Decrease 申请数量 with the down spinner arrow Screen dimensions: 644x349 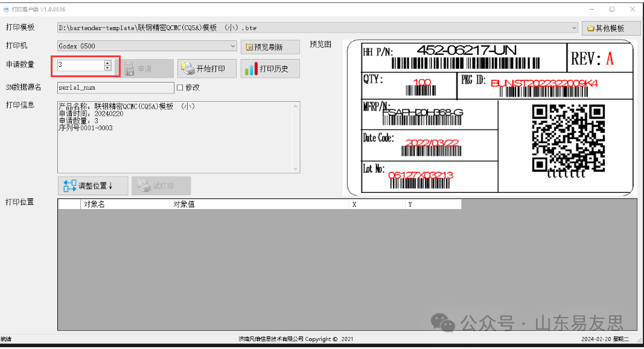[107, 68]
